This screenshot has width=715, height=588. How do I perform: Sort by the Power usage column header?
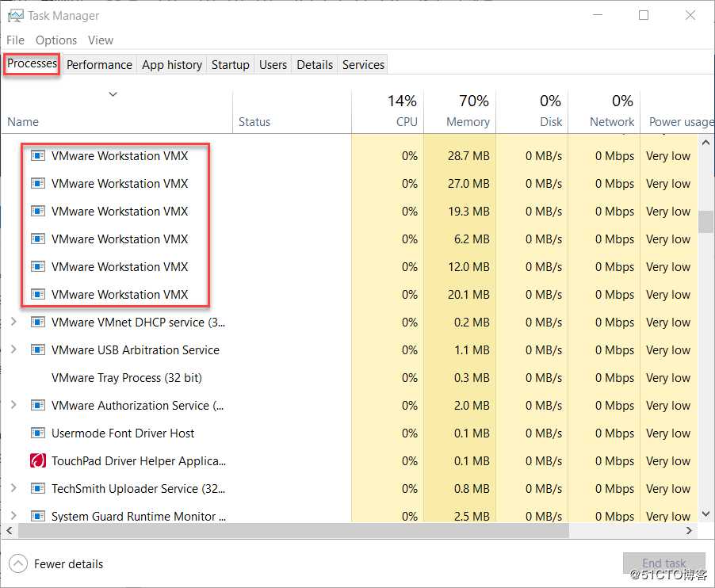click(x=677, y=112)
